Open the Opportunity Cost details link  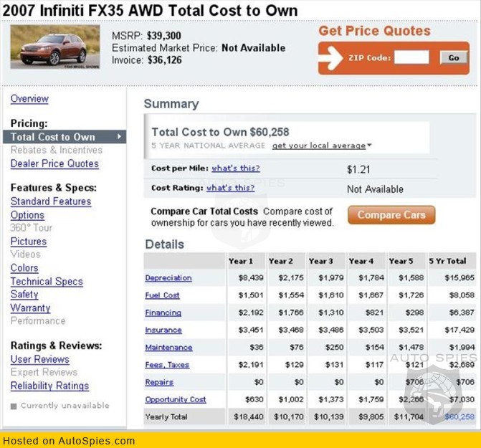point(176,399)
